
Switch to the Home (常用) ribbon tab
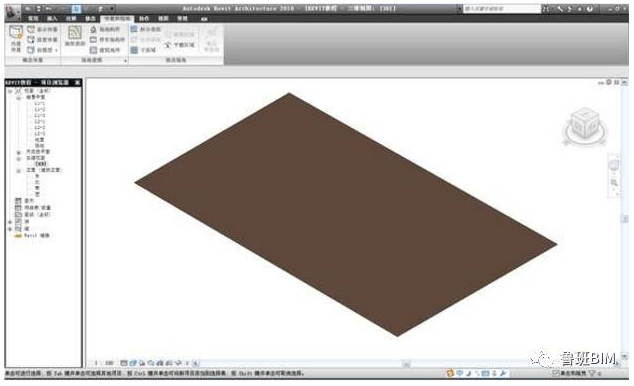pos(33,18)
